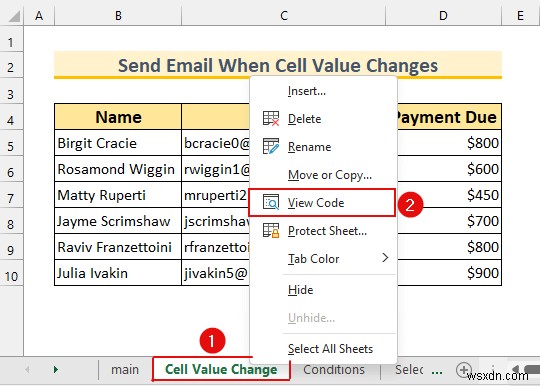
Task: Click the jscrimshaw email cell
Action: (x=215, y=221)
